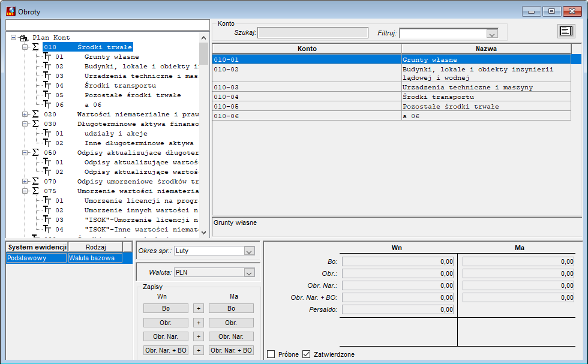Click the sigma icon of account 070
588x364 pixels.
pyautogui.click(x=35, y=182)
